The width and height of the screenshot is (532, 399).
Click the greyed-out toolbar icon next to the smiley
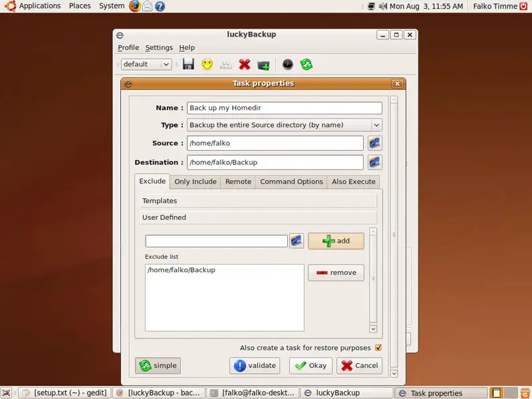point(225,65)
